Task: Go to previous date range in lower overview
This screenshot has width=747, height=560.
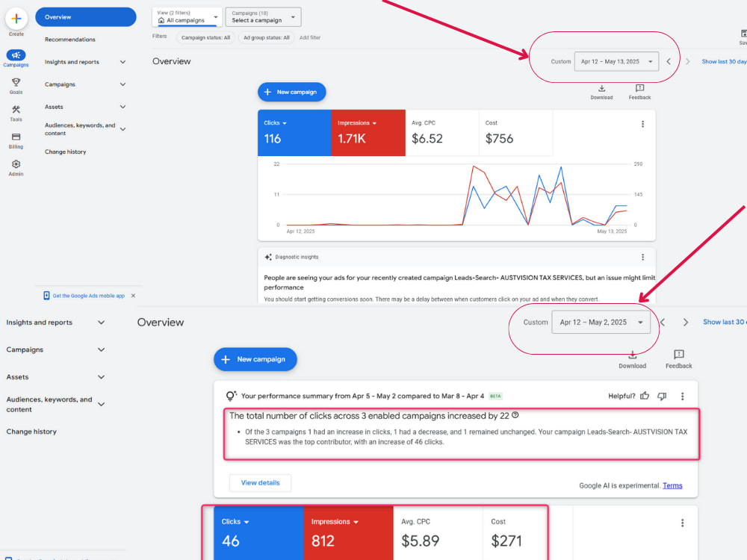Action: pos(663,323)
